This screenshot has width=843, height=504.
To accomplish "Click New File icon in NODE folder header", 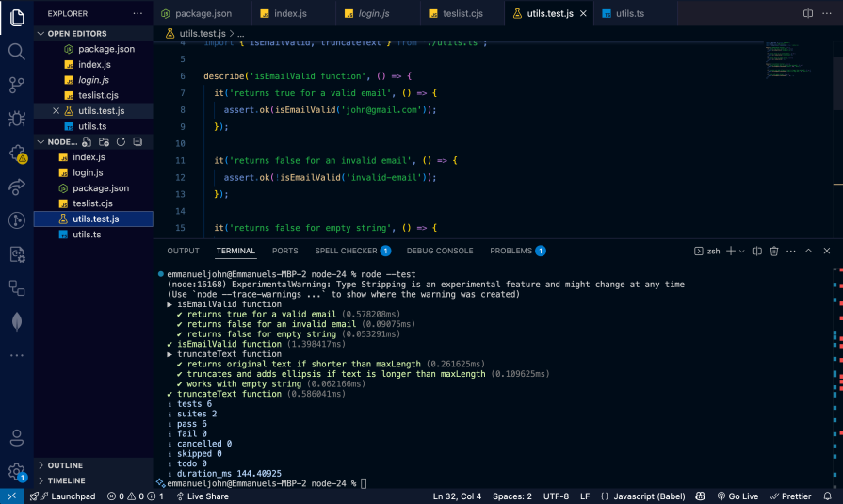I will point(87,142).
